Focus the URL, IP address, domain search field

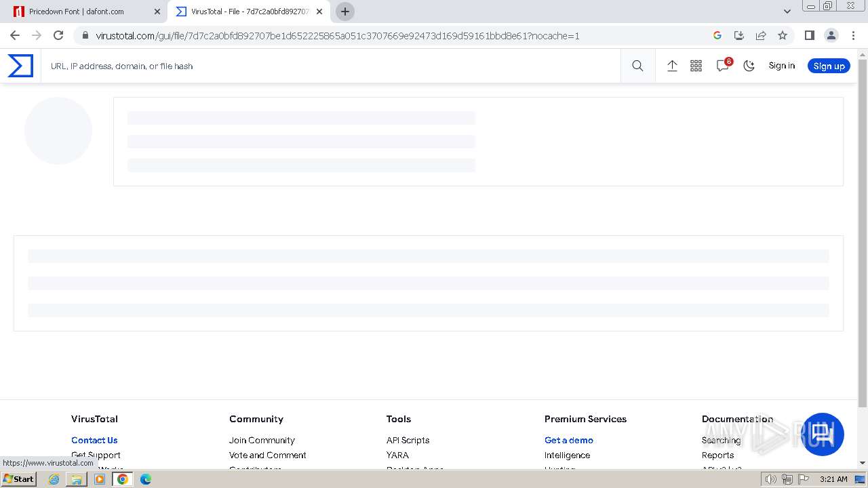tap(330, 66)
